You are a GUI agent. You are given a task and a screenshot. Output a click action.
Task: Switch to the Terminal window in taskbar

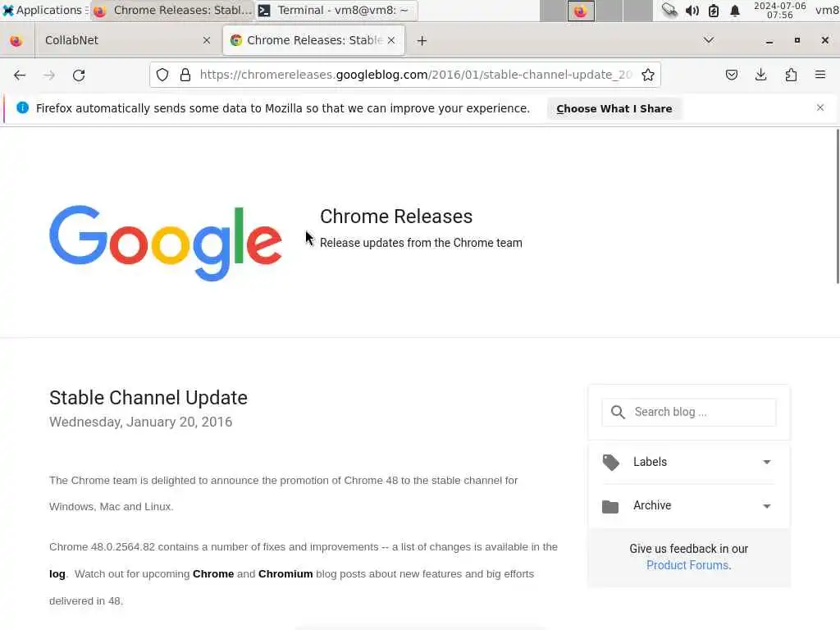336,10
